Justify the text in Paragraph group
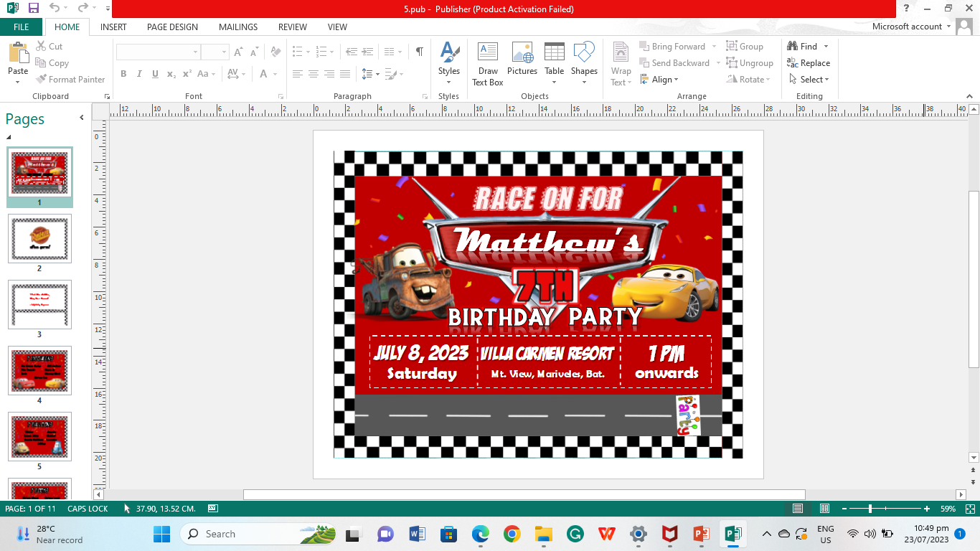The image size is (980, 551). (x=345, y=74)
